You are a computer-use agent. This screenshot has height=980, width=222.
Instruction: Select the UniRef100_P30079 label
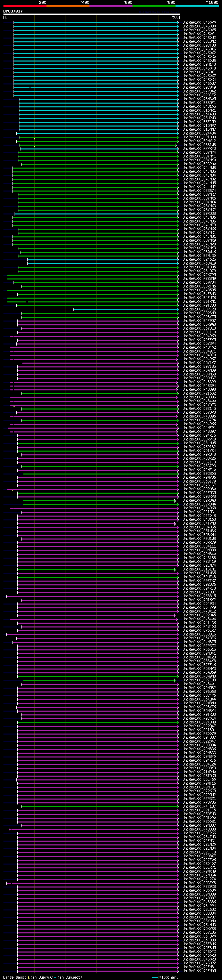(x=199, y=734)
